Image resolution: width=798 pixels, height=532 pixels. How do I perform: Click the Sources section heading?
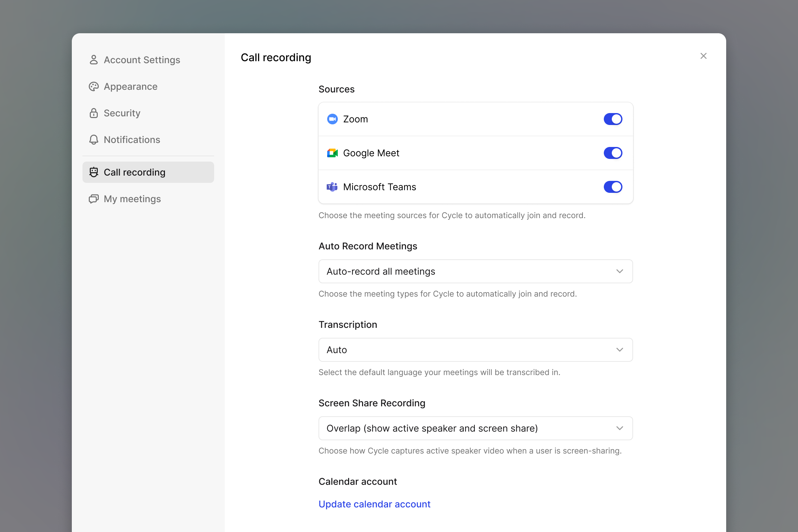pos(336,89)
